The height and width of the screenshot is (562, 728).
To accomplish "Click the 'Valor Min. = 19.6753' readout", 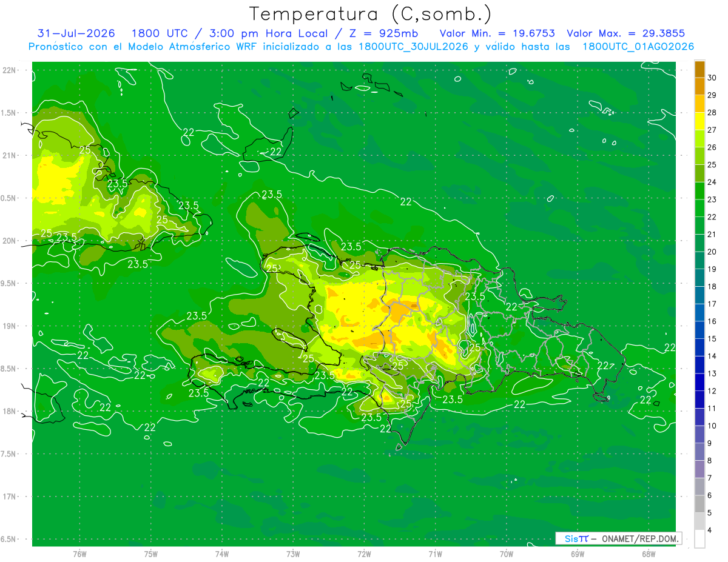I will (497, 33).
